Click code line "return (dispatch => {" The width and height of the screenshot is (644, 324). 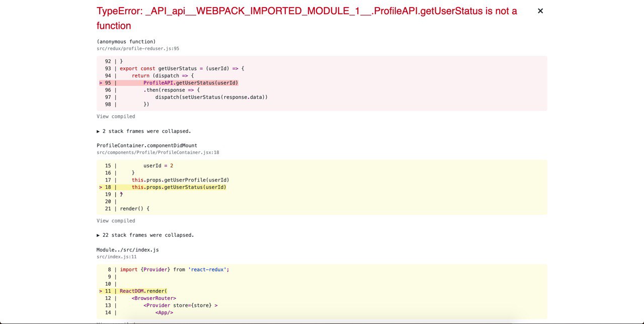163,76
